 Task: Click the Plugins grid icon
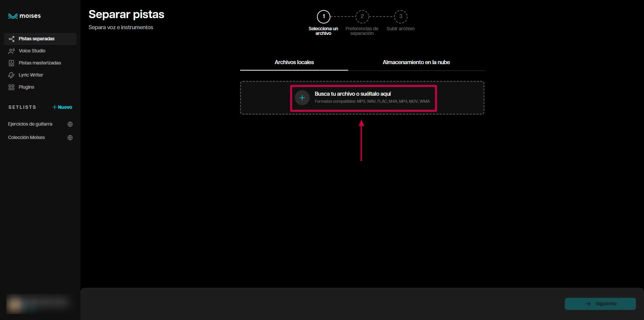(x=11, y=87)
